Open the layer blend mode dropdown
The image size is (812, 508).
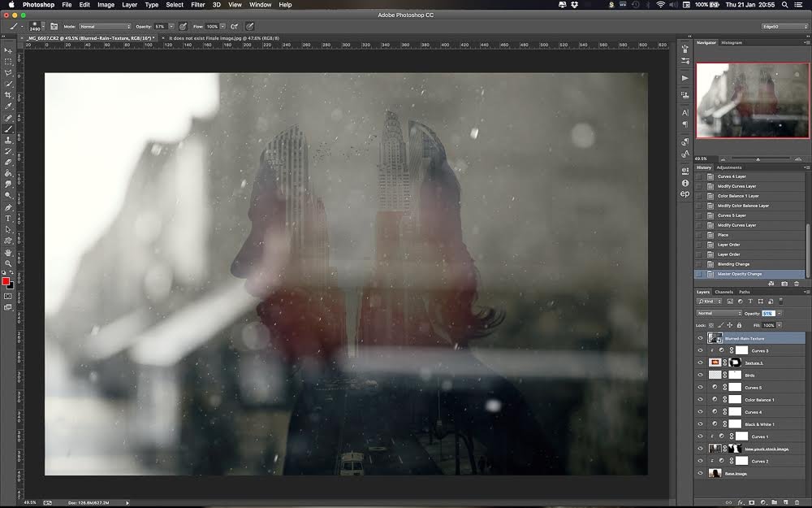click(x=719, y=313)
